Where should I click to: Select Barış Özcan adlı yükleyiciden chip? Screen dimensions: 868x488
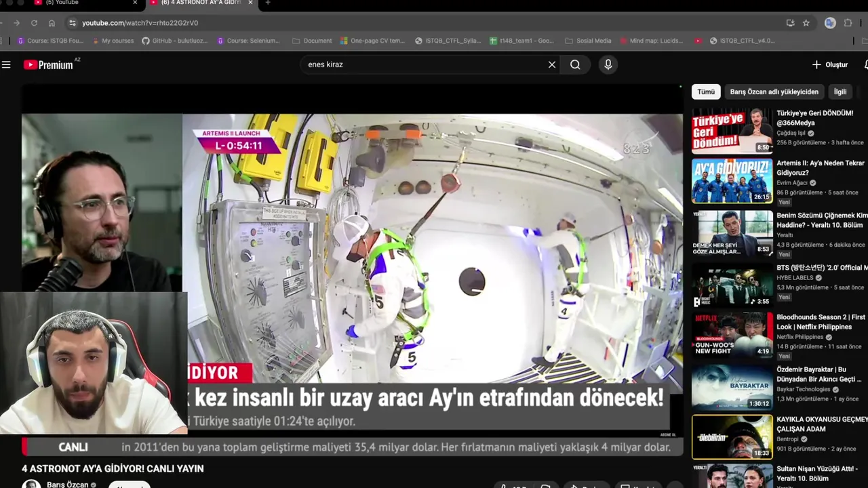(x=774, y=91)
